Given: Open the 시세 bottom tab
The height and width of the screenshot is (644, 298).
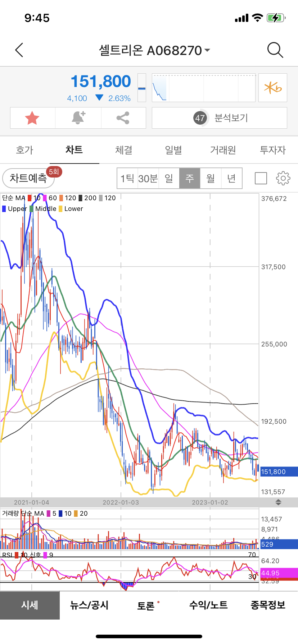Looking at the screenshot, I should tap(30, 605).
